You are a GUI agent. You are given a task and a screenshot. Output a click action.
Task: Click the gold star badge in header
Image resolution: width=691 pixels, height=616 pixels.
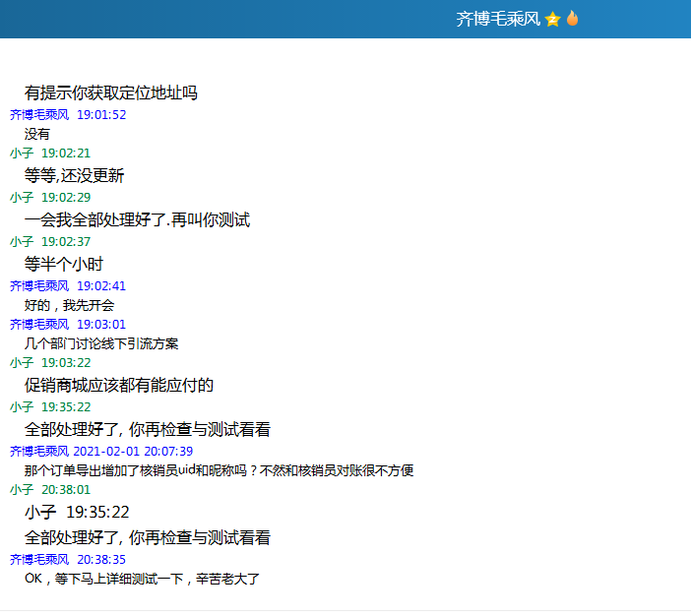click(x=552, y=19)
